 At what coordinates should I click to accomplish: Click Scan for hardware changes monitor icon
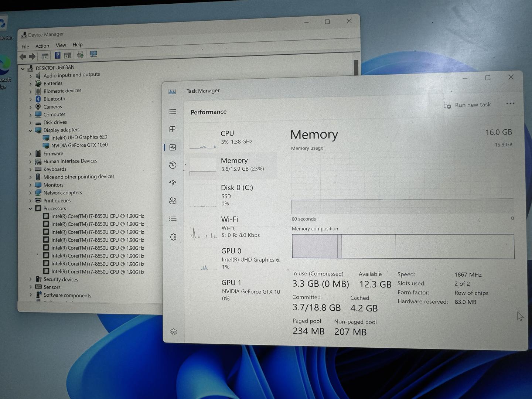pos(93,54)
